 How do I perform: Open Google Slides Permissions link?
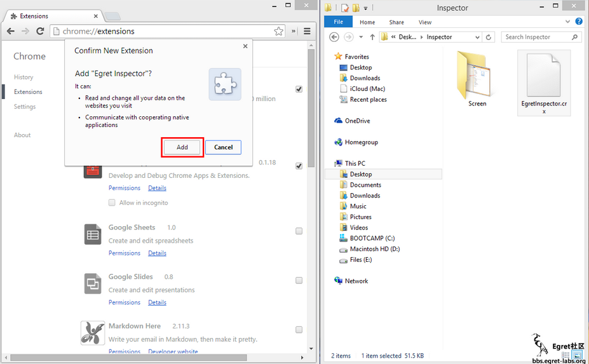(x=125, y=302)
